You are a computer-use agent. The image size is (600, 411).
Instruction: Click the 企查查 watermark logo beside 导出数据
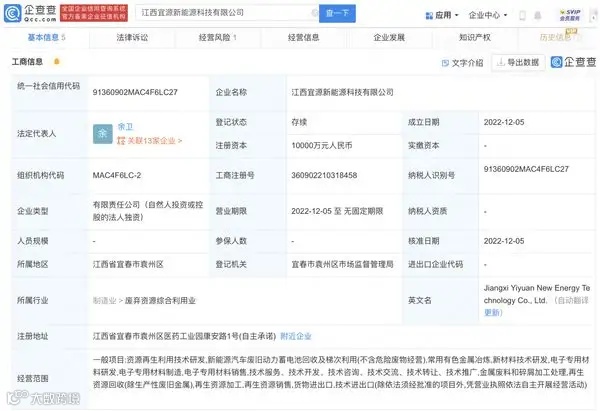[x=573, y=62]
